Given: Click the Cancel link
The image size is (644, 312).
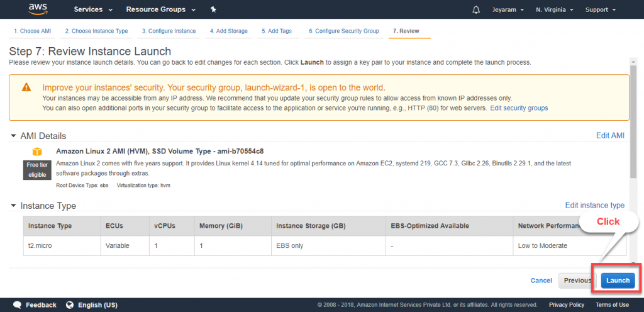Looking at the screenshot, I should pos(541,281).
